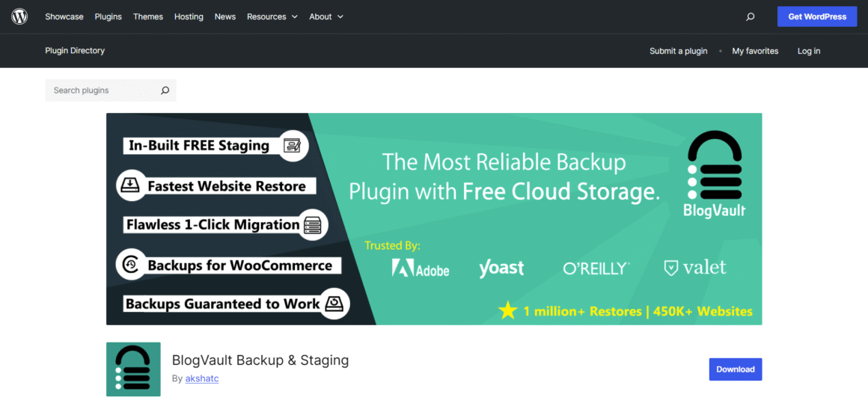Open the Showcase menu item
868x406 pixels.
click(64, 16)
